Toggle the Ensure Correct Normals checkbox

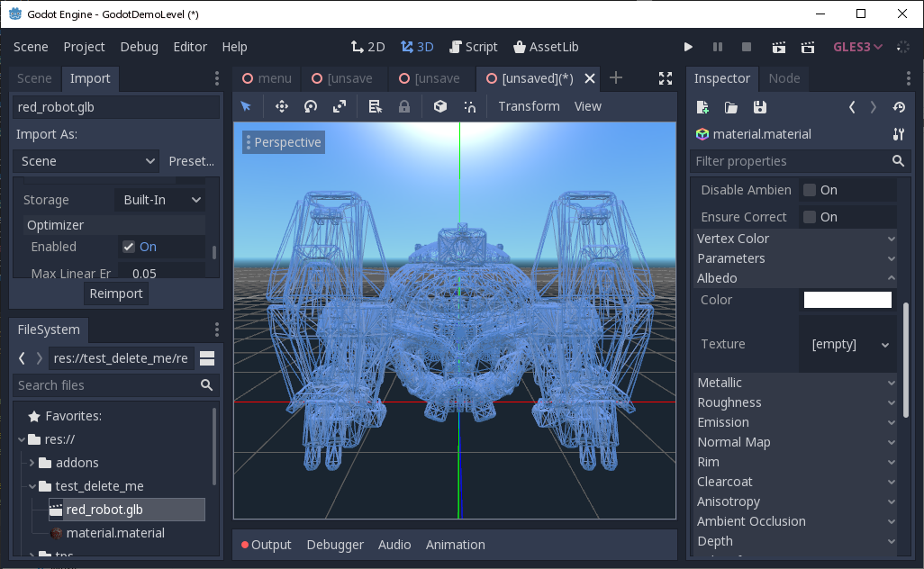tap(810, 217)
